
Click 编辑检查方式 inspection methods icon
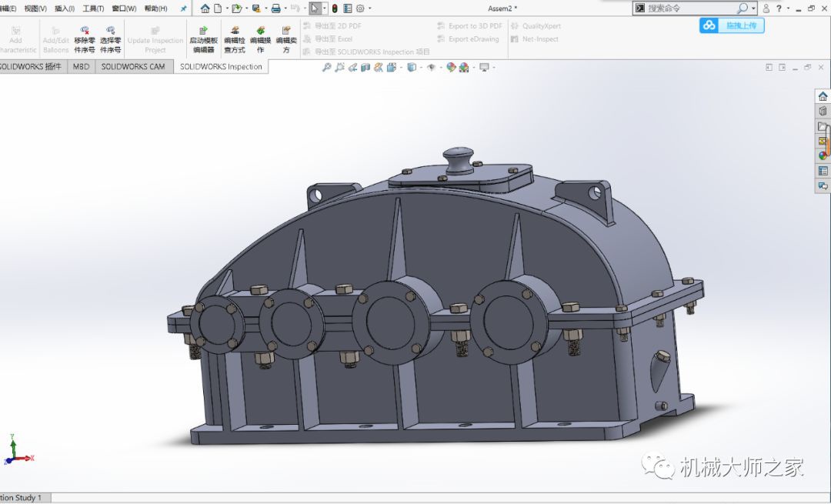(x=234, y=31)
